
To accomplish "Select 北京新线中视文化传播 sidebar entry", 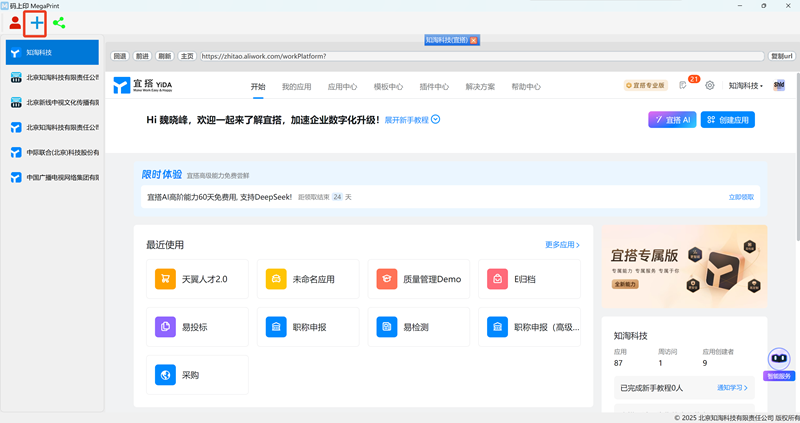I will point(52,103).
